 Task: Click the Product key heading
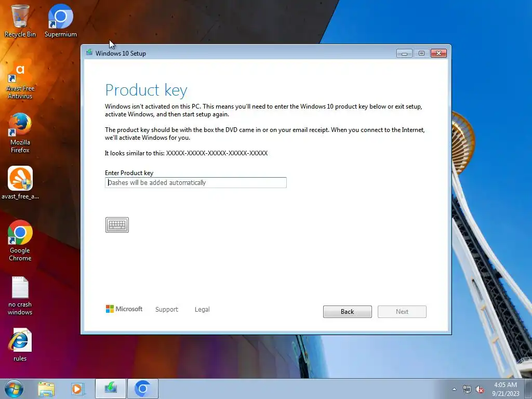click(146, 90)
